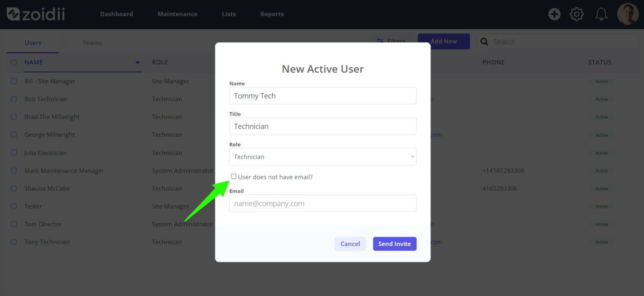Open Lists menu

click(x=229, y=14)
